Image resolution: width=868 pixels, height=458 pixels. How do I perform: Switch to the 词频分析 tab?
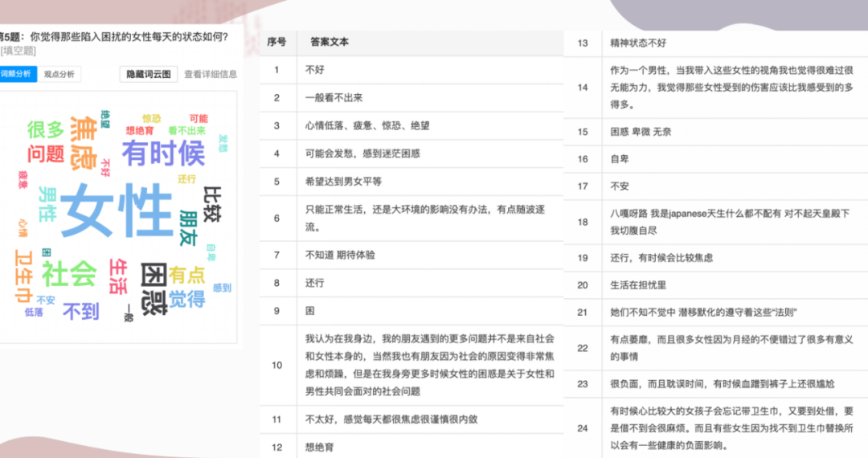tap(18, 74)
